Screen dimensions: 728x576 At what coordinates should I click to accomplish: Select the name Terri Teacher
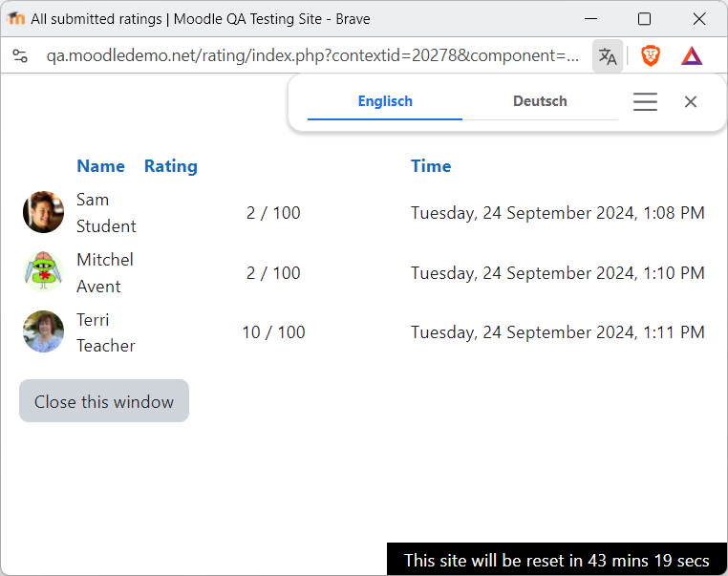[x=105, y=332]
